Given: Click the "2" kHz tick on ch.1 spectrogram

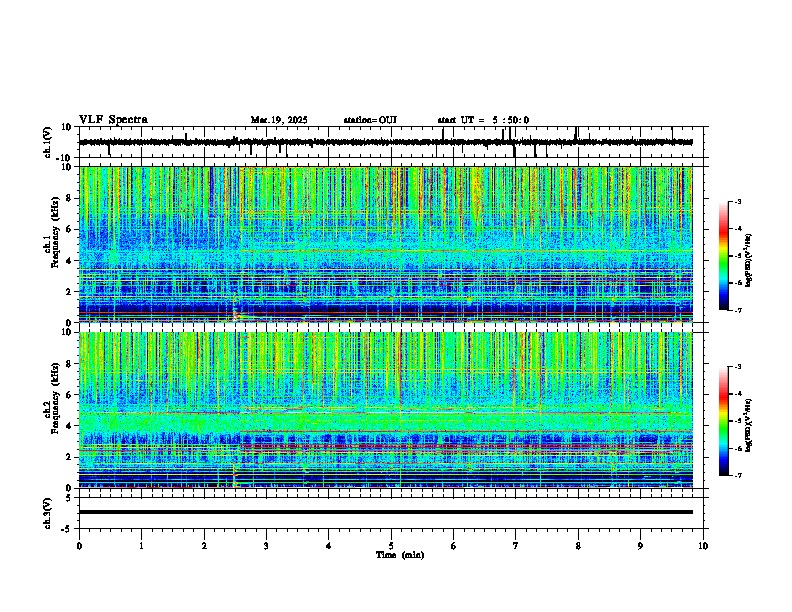Looking at the screenshot, I should 70,292.
